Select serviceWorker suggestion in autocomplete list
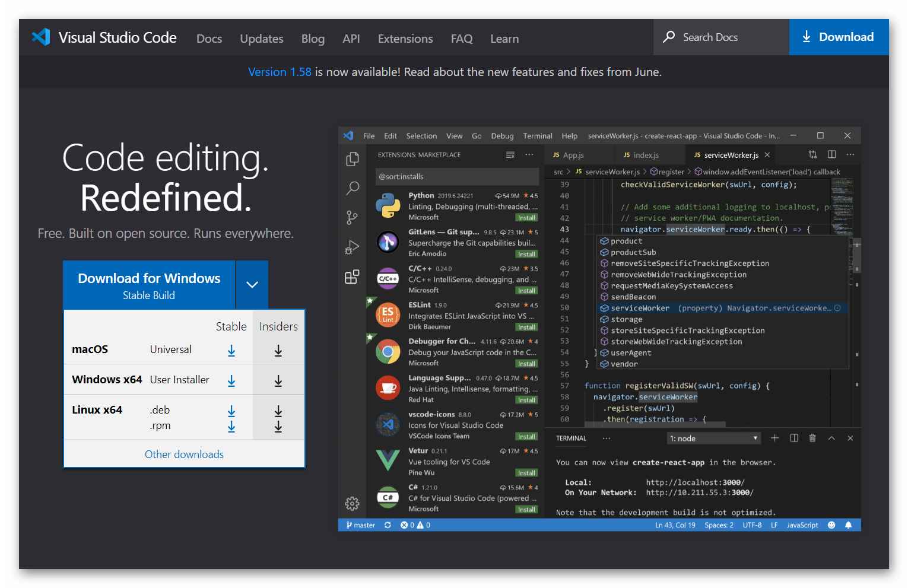 tap(722, 308)
